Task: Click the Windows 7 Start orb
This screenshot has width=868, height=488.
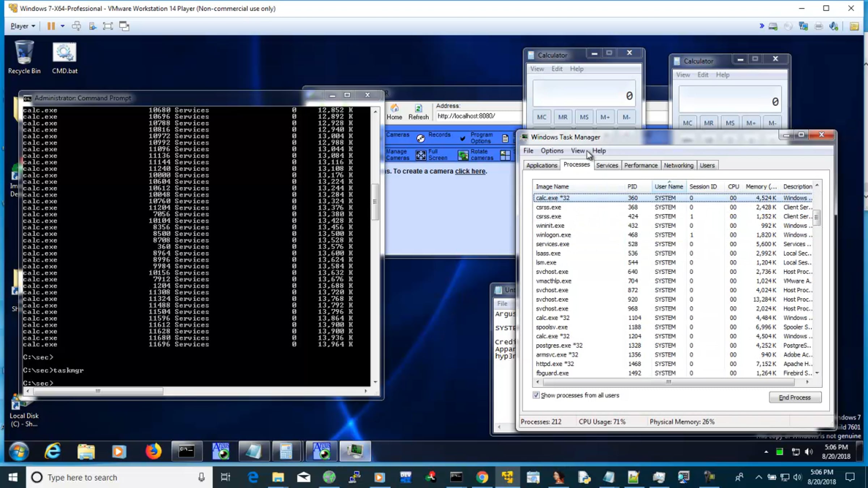Action: pos(19,451)
